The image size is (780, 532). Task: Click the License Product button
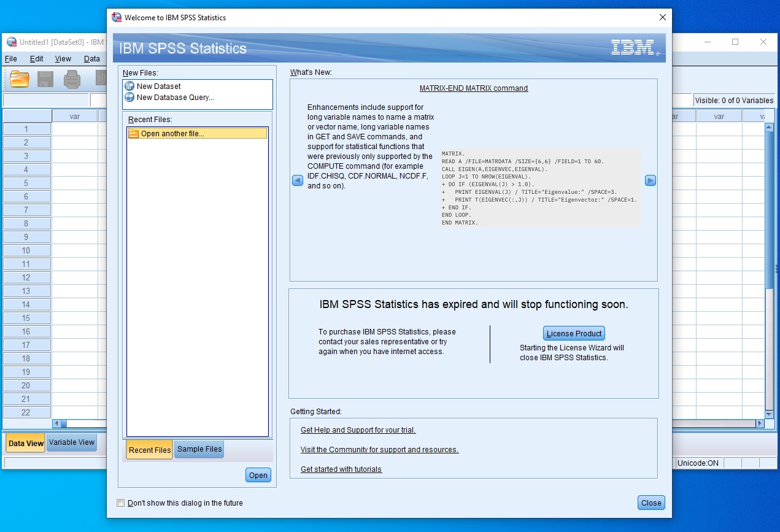574,333
